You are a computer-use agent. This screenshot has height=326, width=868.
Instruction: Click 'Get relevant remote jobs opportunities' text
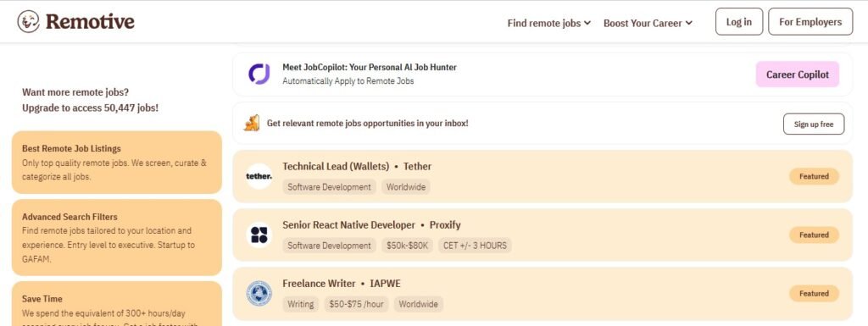[368, 124]
